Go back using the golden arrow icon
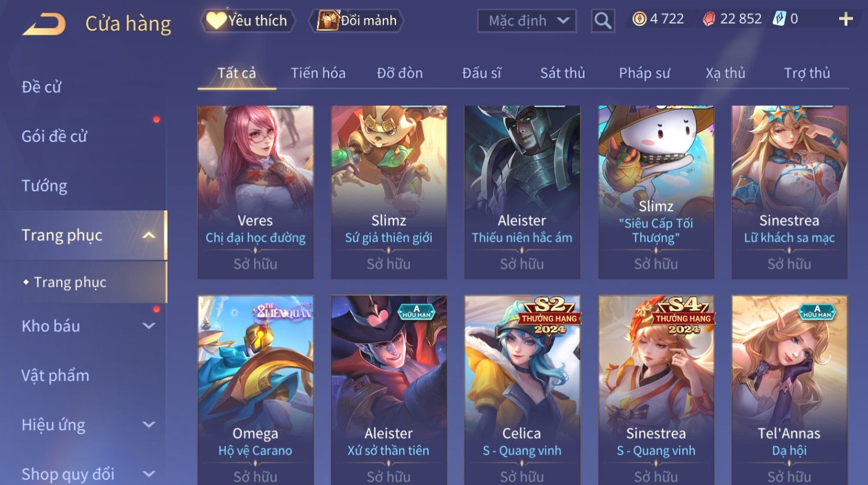Screen dimensions: 868x485 tap(44, 24)
